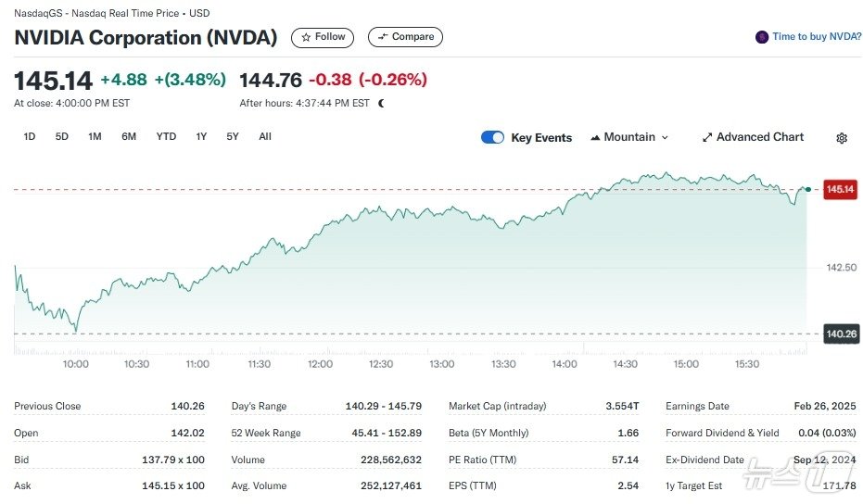Screen dimensions: 863x504
Task: Click the 145.14 current price tag
Action: coord(840,189)
